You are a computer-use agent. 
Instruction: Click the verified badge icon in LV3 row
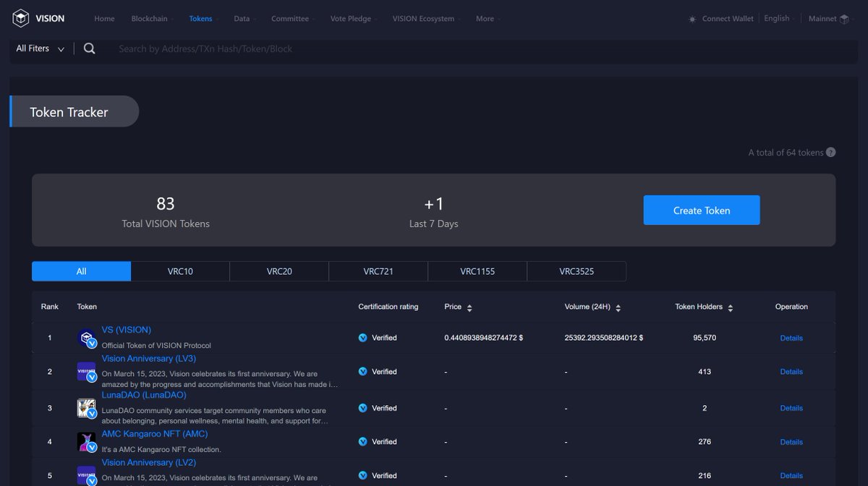pyautogui.click(x=363, y=372)
